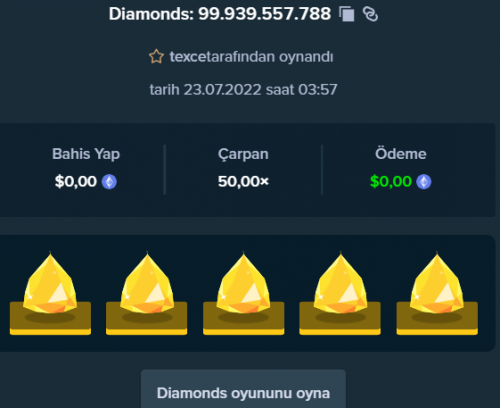The width and height of the screenshot is (500, 408).
Task: Click the 50,00× multiplier value
Action: coord(243,182)
